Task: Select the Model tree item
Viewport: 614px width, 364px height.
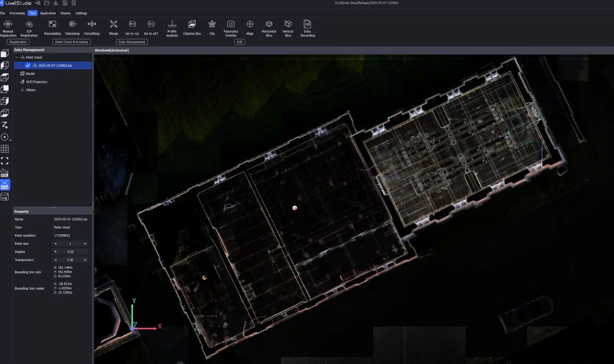Action: coord(30,74)
